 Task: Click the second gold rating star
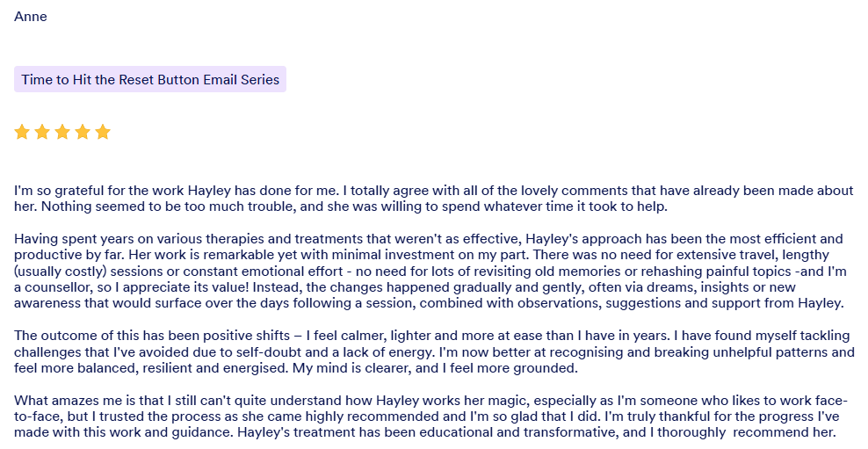(x=42, y=132)
